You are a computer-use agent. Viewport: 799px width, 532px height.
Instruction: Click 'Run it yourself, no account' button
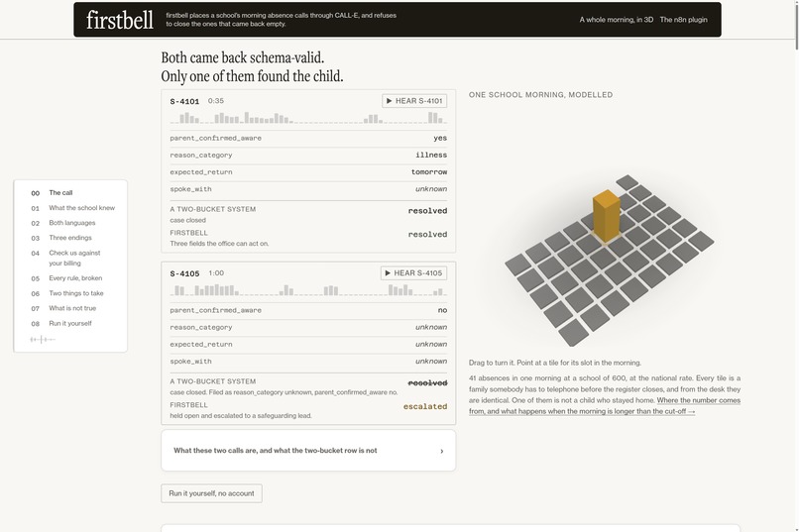pyautogui.click(x=211, y=493)
